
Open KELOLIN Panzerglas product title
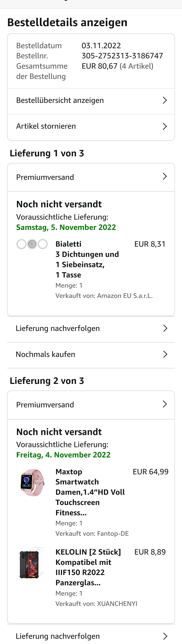(88, 567)
